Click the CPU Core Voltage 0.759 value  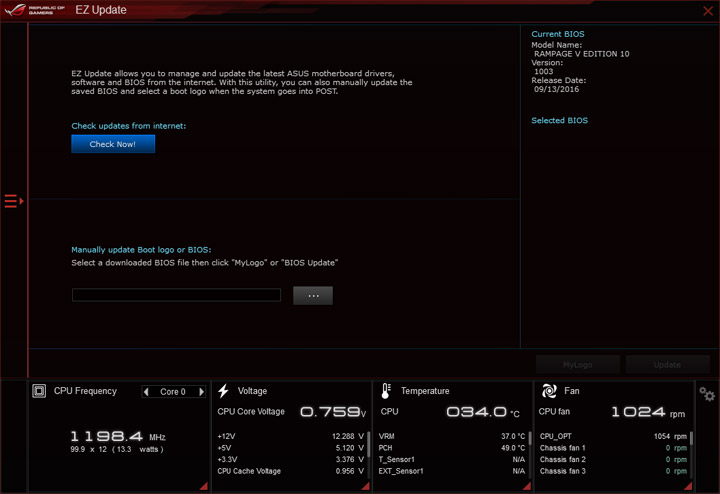pyautogui.click(x=333, y=412)
